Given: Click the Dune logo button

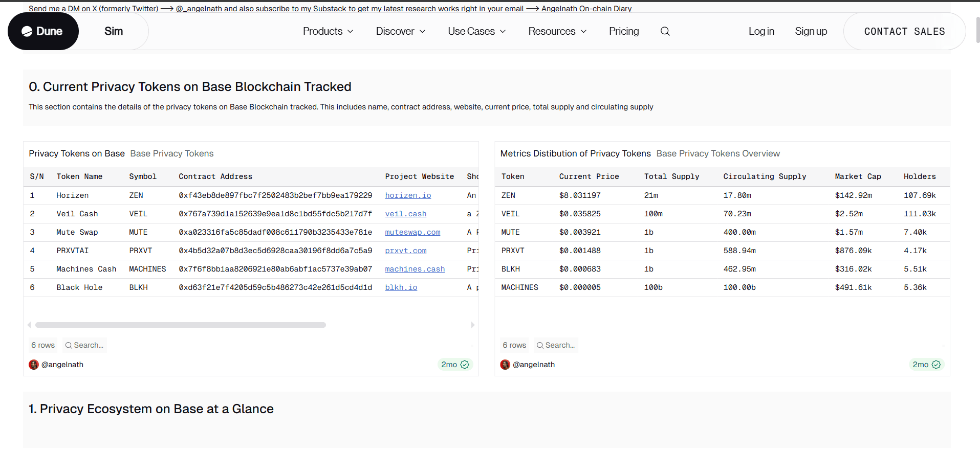Looking at the screenshot, I should pyautogui.click(x=43, y=31).
